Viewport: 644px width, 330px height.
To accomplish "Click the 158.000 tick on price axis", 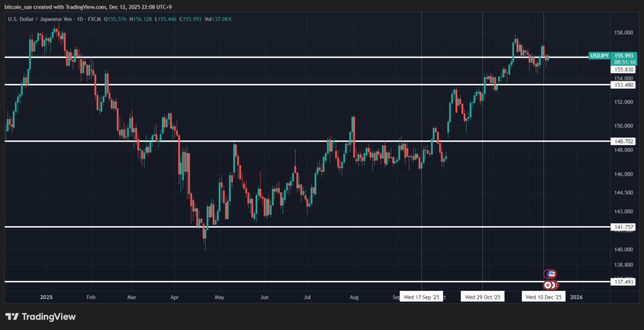I will 623,33.
